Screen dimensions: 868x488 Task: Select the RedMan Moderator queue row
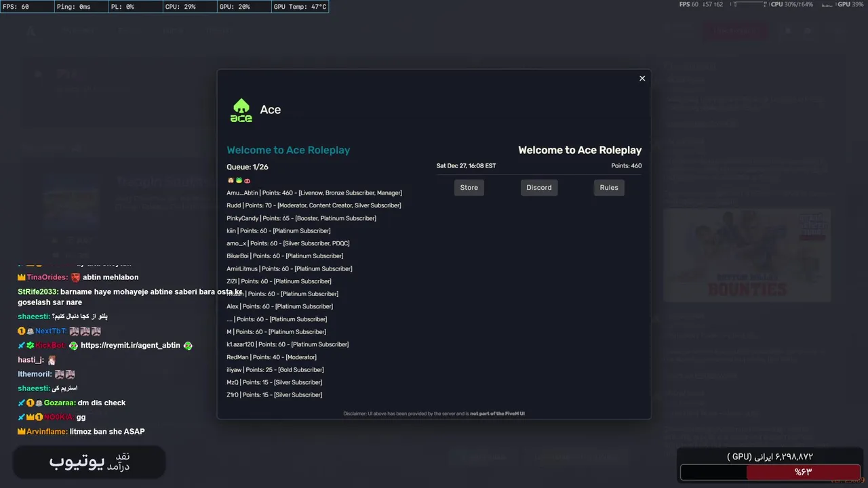point(271,357)
